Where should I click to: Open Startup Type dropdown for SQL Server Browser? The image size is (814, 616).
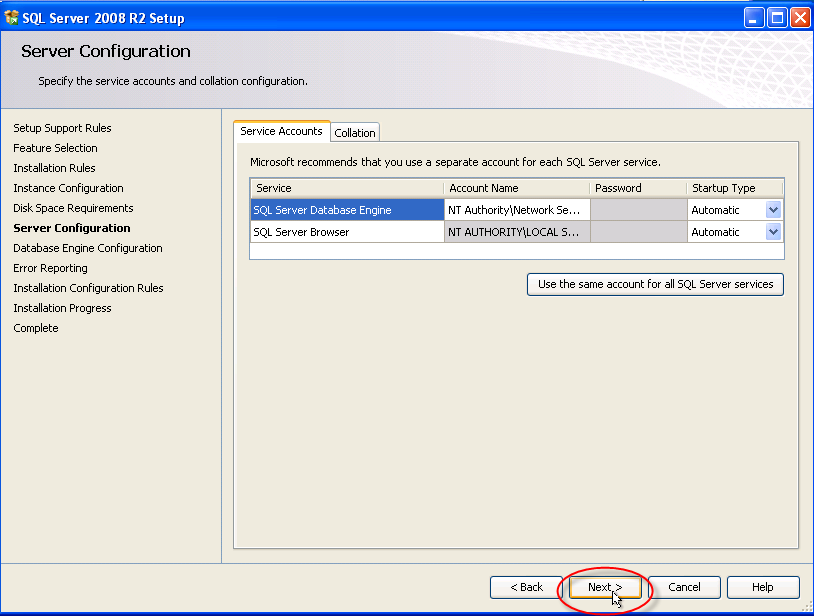[x=773, y=231]
